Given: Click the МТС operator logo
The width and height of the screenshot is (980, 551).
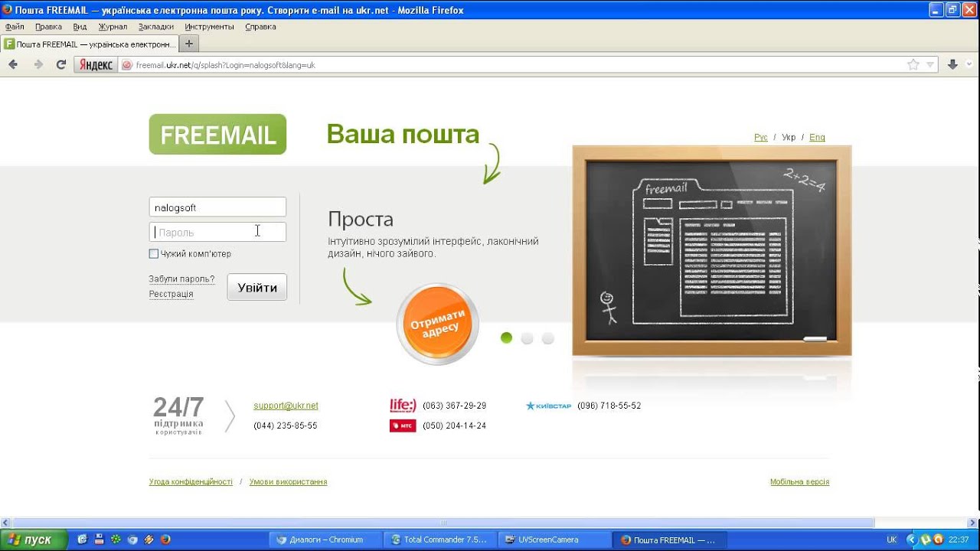Looking at the screenshot, I should tap(403, 425).
